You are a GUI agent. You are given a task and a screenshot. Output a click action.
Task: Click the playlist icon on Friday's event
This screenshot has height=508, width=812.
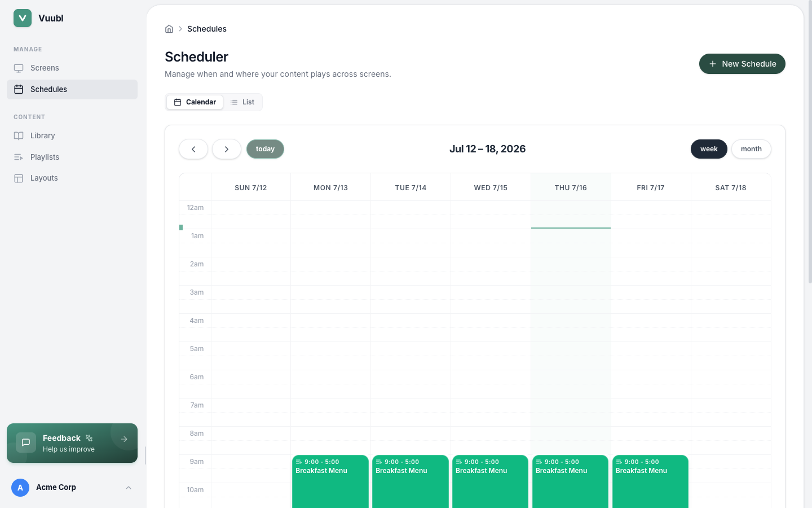(619, 462)
